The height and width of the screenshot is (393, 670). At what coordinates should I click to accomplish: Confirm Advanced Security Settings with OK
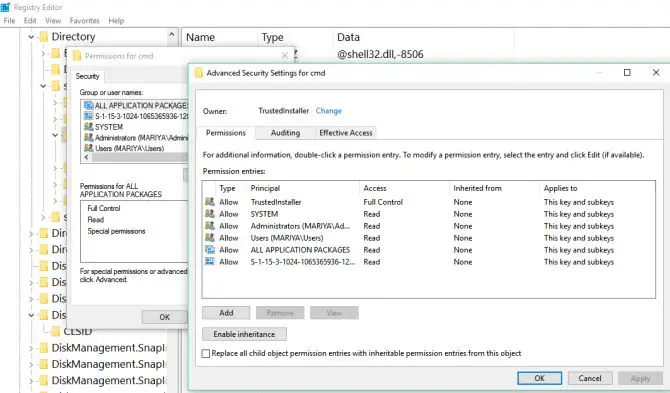coord(539,378)
